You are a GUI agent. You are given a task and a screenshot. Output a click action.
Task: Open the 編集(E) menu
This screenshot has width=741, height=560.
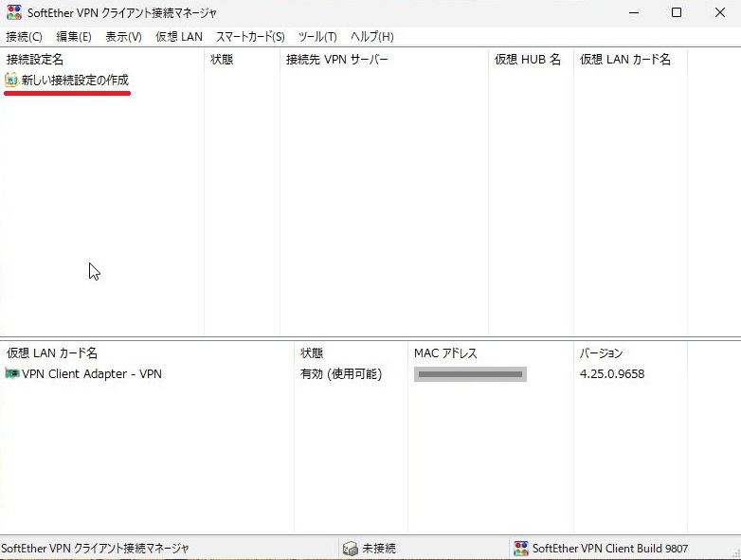74,37
